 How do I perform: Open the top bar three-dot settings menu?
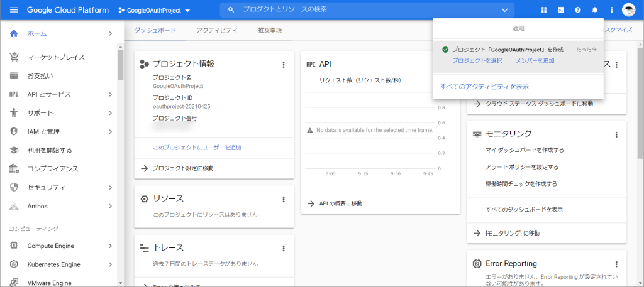[611, 10]
